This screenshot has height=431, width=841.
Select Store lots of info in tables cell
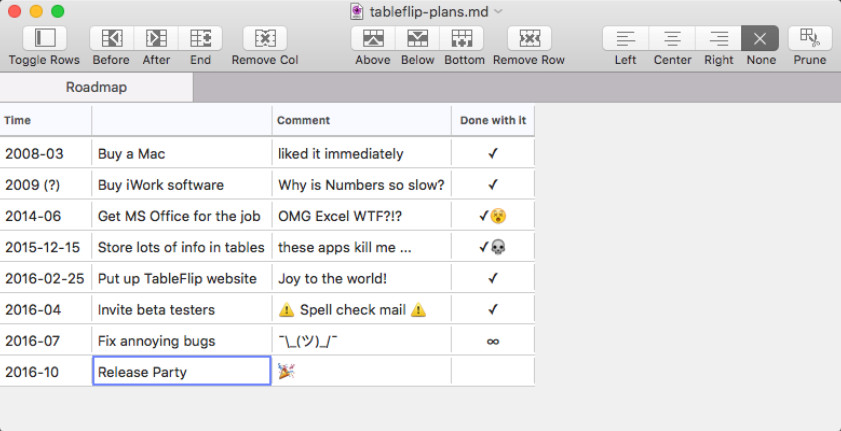pyautogui.click(x=182, y=247)
